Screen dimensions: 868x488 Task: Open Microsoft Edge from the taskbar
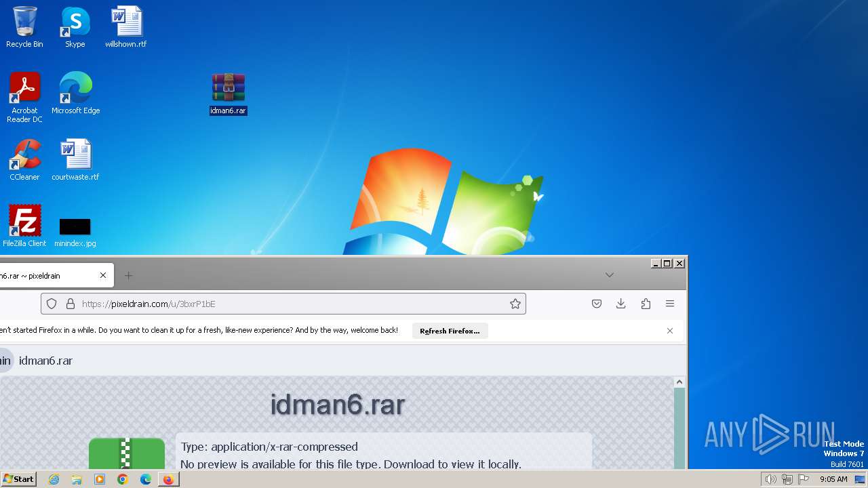(x=146, y=479)
